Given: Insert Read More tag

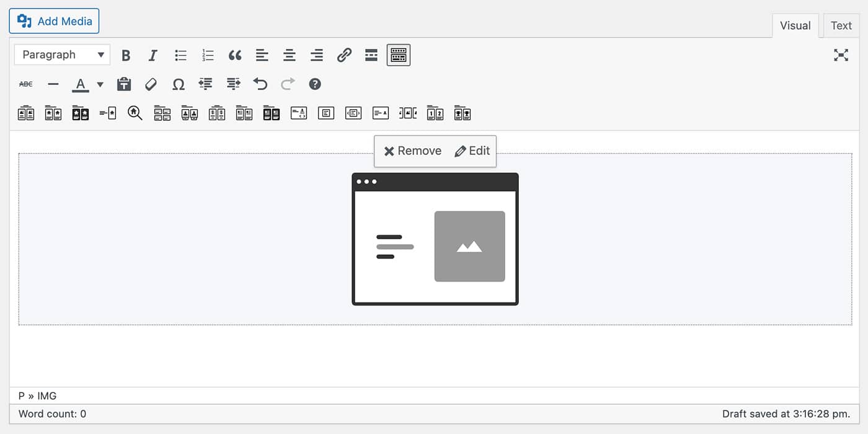Looking at the screenshot, I should [x=371, y=55].
